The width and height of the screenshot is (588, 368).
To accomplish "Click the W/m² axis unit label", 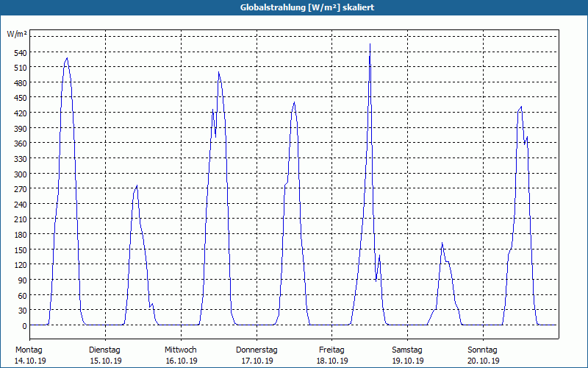I will click(x=17, y=34).
